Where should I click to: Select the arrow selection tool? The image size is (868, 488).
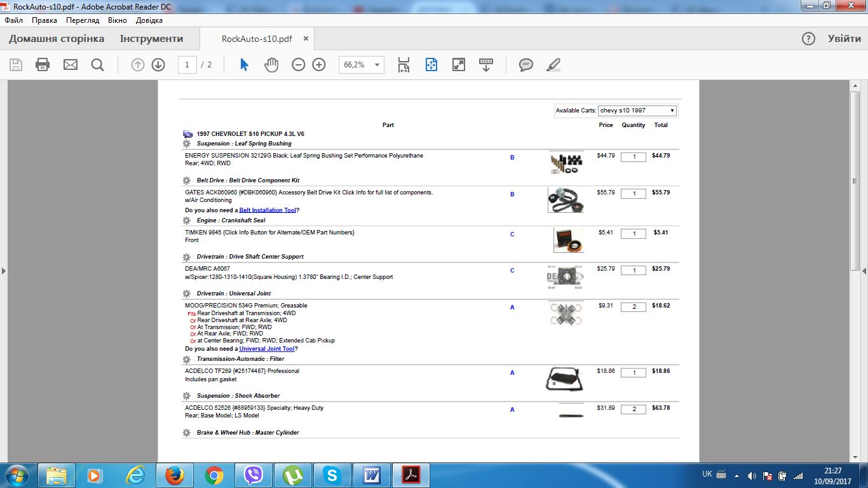(x=244, y=65)
